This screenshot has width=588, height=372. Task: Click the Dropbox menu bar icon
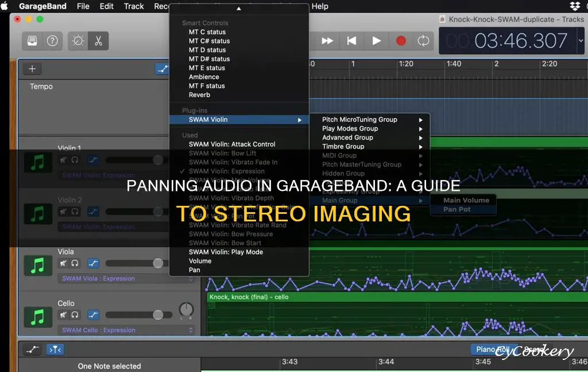[575, 6]
